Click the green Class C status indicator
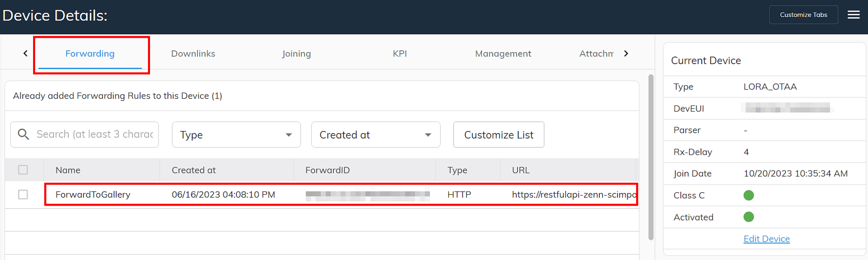The width and height of the screenshot is (868, 260). (748, 195)
